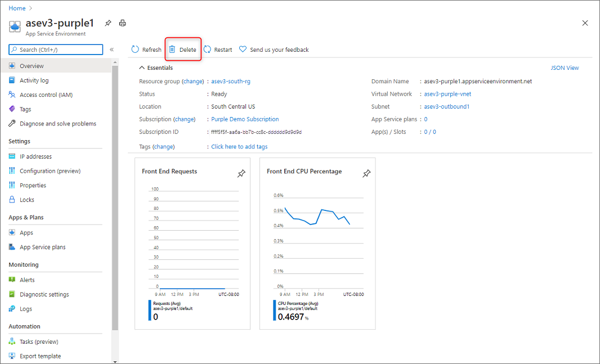600x364 pixels.
Task: Pin the Front End CPU Percentage chart
Action: coord(366,174)
